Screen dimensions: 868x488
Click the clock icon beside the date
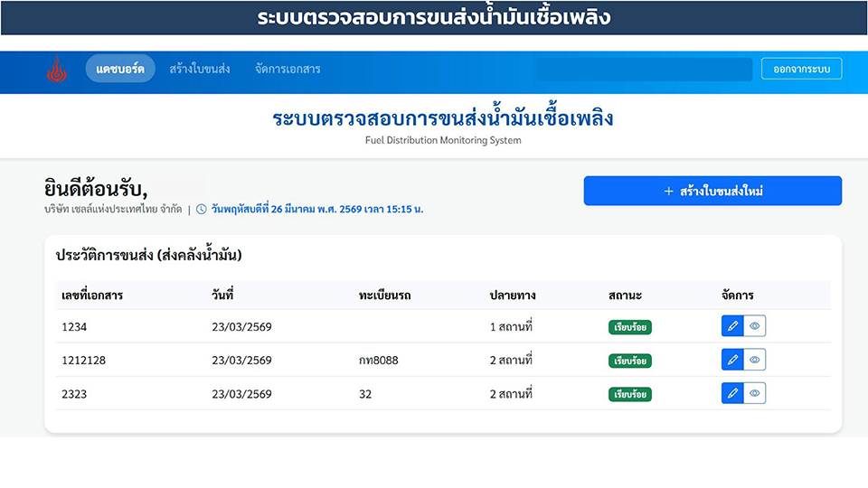(x=202, y=209)
